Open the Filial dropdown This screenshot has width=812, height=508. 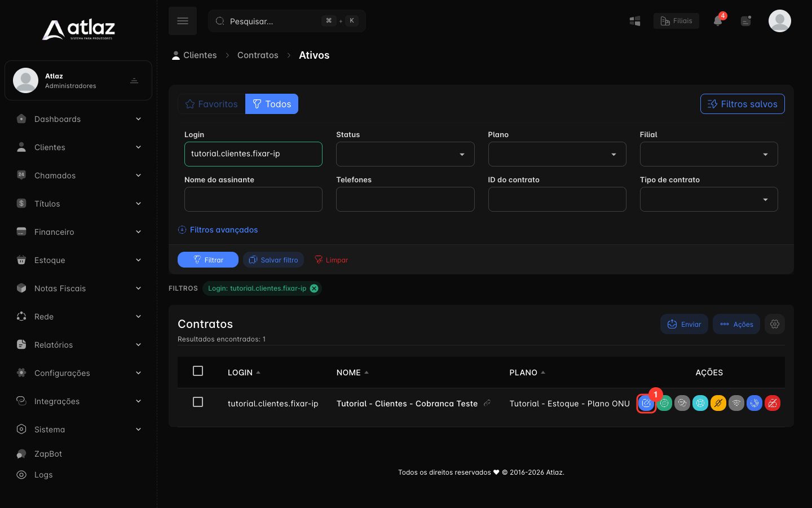[709, 154]
